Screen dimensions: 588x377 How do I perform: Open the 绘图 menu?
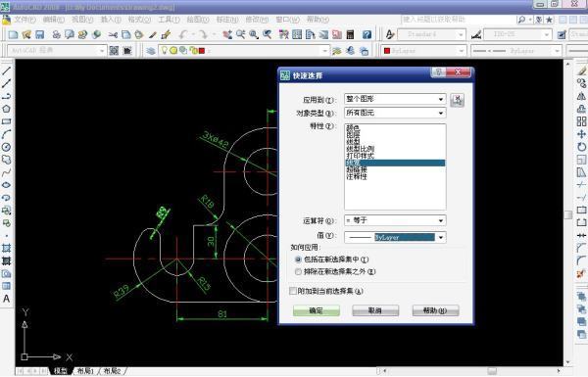pos(198,20)
